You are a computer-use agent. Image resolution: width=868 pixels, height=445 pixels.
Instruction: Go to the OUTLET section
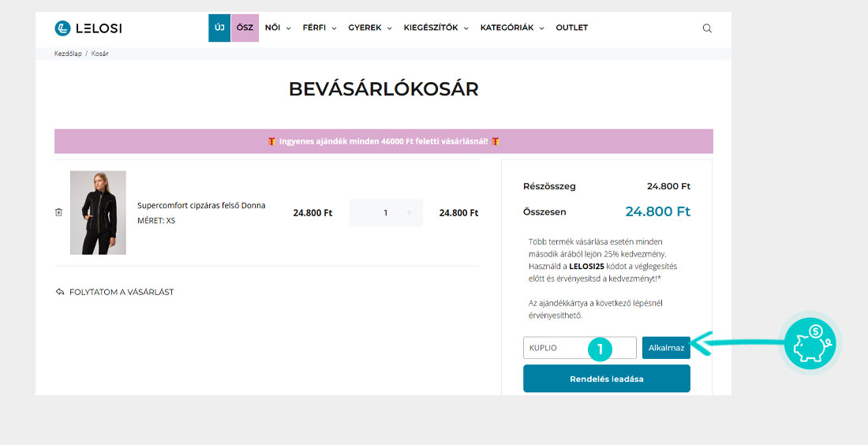pyautogui.click(x=571, y=28)
